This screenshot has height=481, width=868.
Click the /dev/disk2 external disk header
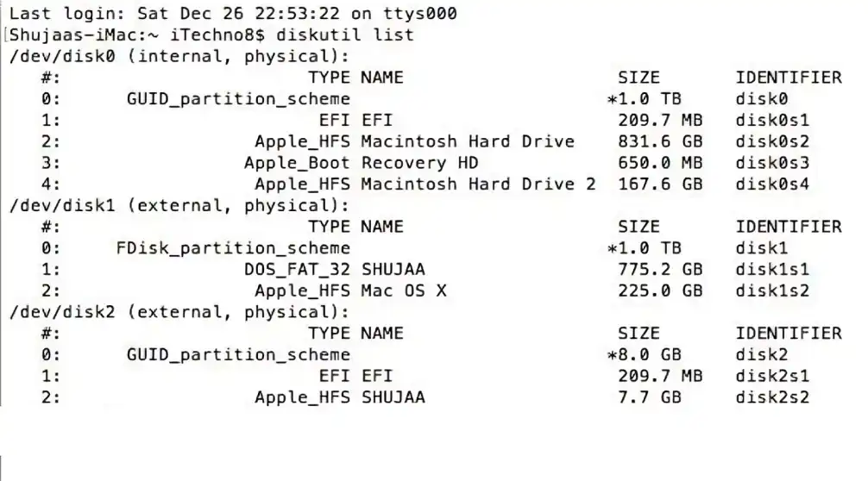coord(179,312)
